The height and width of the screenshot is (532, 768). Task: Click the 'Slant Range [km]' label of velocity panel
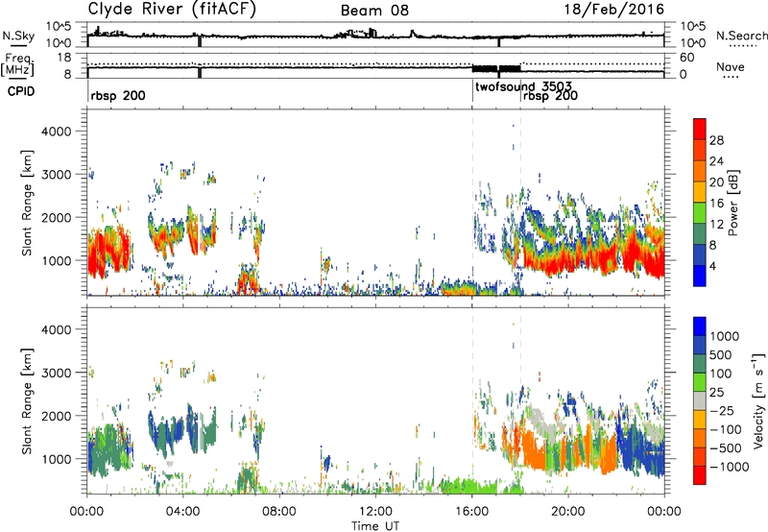pos(27,401)
